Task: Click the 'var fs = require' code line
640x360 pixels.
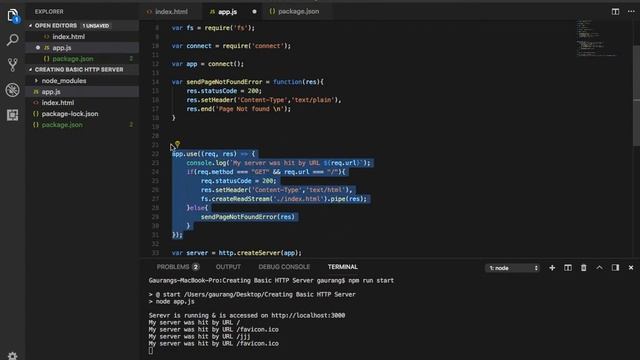Action: tap(213, 28)
